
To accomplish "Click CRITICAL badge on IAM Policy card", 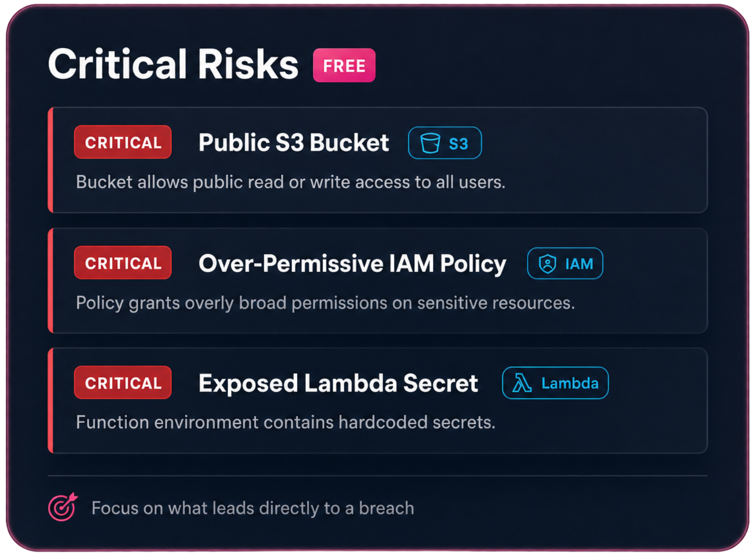I will [123, 263].
